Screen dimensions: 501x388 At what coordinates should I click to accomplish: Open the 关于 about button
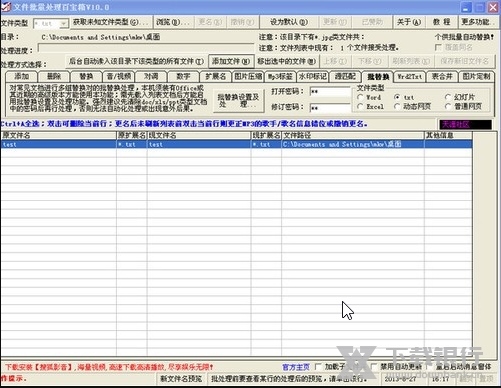click(408, 22)
